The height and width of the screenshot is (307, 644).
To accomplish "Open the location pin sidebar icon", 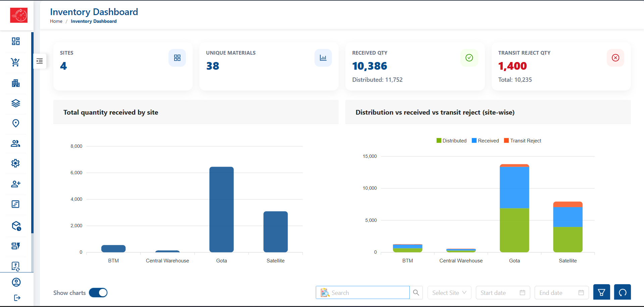I will 16,123.
